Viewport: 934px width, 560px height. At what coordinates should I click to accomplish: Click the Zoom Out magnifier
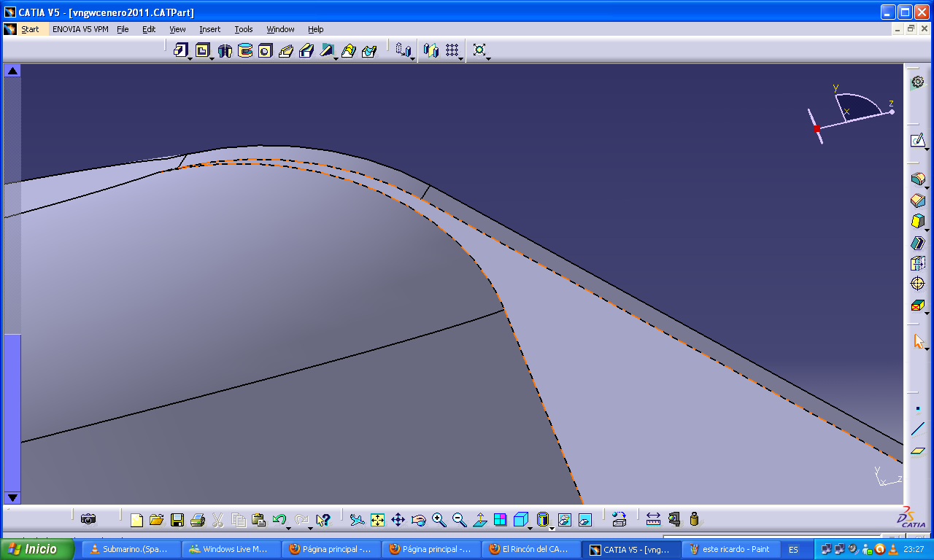click(459, 520)
